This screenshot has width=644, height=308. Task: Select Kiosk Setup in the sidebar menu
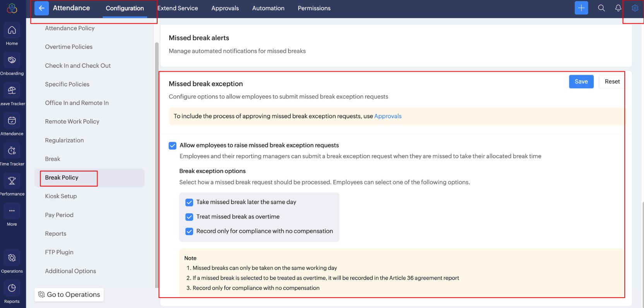[x=61, y=196]
